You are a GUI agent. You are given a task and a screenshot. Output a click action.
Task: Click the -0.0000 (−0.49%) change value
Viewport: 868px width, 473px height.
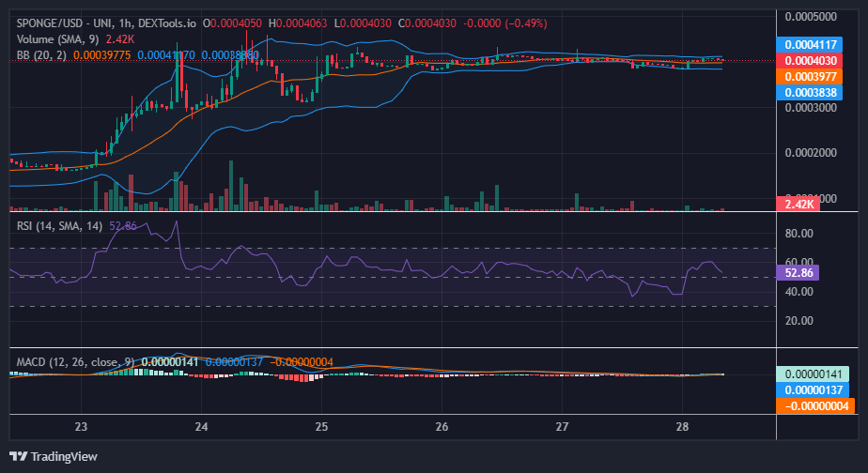point(504,23)
